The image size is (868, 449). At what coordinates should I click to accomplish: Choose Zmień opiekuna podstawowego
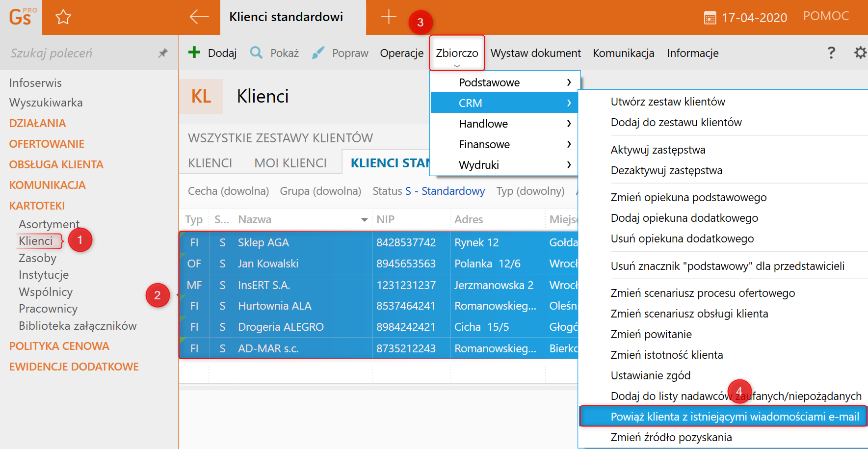(x=688, y=197)
